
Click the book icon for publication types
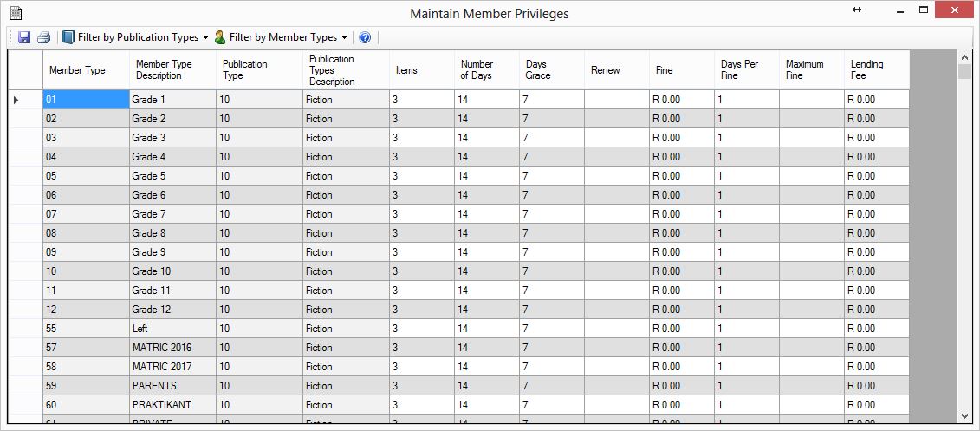68,37
